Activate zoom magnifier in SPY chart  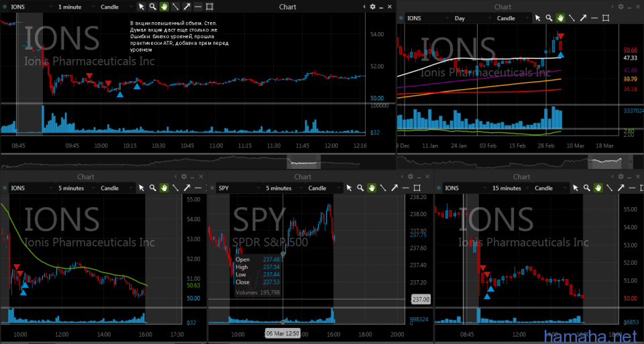tap(360, 188)
